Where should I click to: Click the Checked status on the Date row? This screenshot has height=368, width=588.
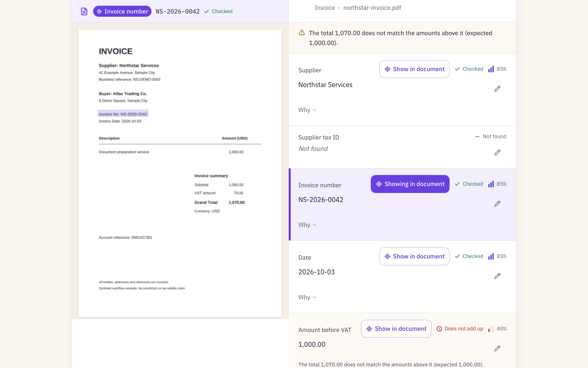click(469, 256)
